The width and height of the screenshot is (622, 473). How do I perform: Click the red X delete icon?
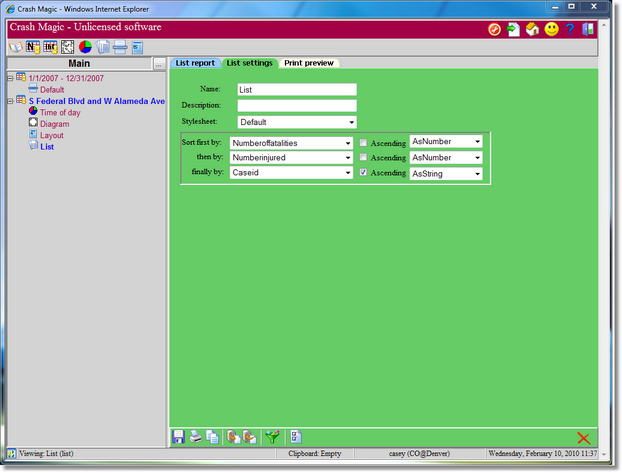(x=584, y=438)
